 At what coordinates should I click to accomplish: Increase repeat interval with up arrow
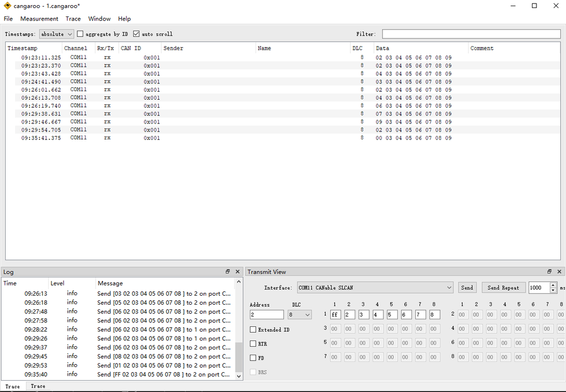(553, 285)
